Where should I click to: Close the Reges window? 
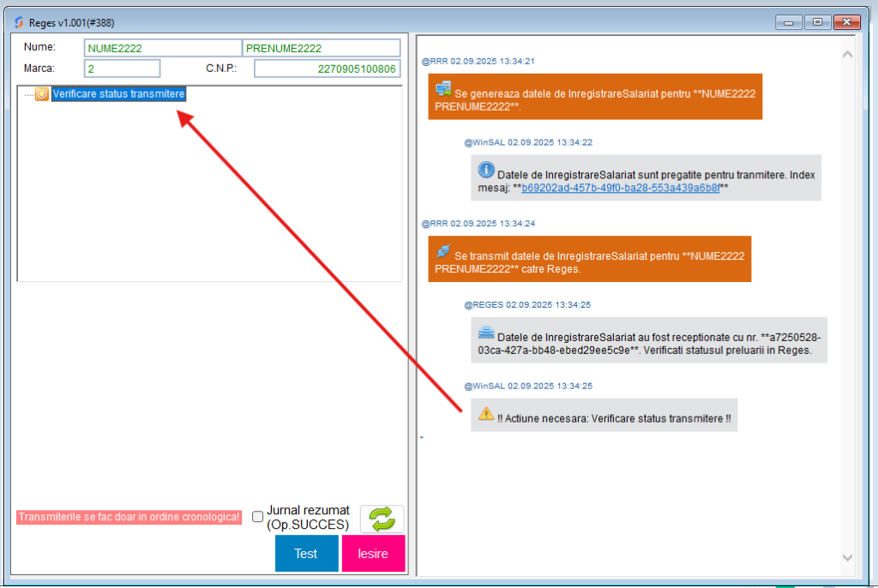(846, 22)
